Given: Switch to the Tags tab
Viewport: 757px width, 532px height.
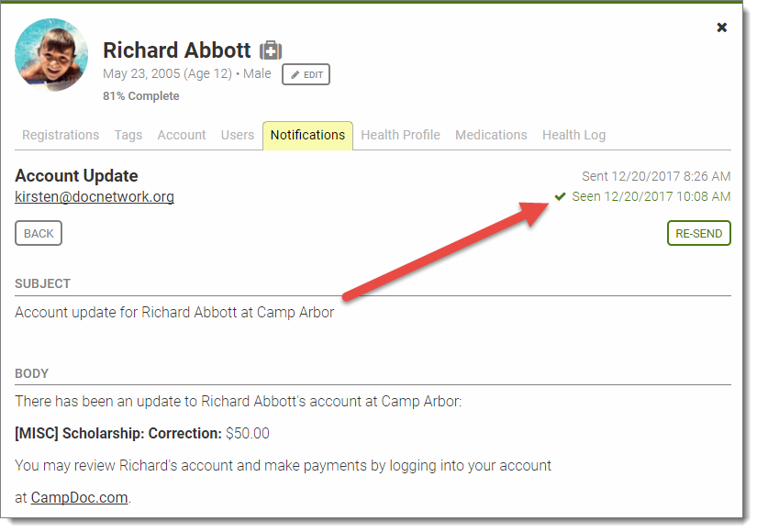Looking at the screenshot, I should (128, 135).
